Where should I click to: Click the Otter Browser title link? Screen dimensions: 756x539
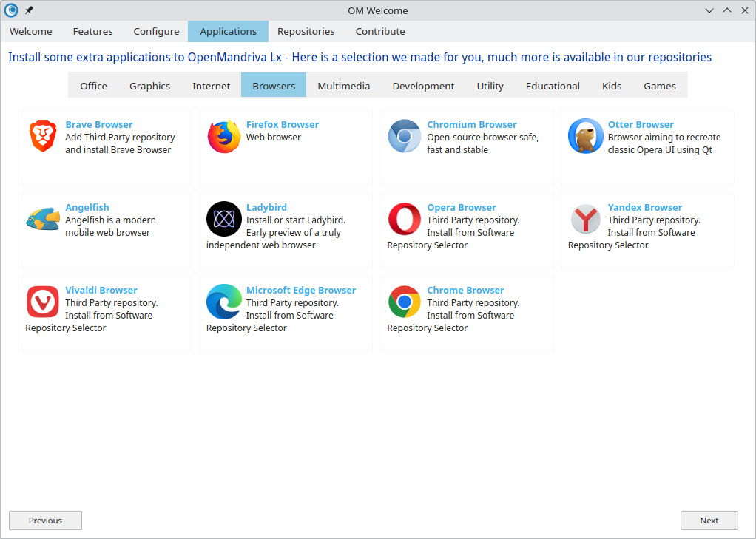tap(641, 124)
